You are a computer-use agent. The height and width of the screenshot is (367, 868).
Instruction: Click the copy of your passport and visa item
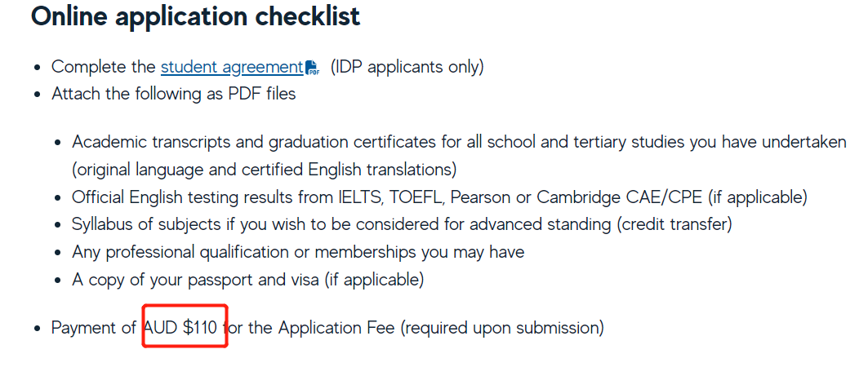pyautogui.click(x=248, y=280)
